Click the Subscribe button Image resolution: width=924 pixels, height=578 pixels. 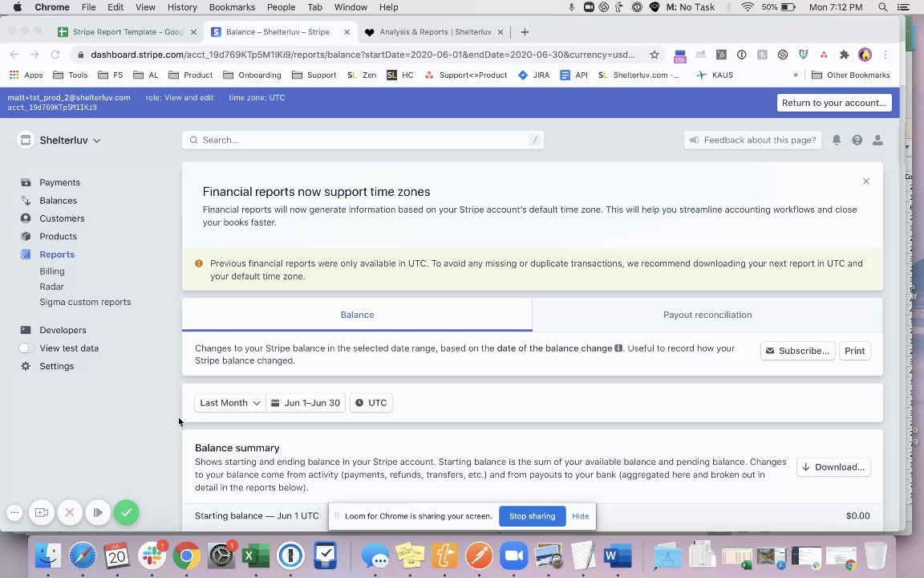point(797,351)
